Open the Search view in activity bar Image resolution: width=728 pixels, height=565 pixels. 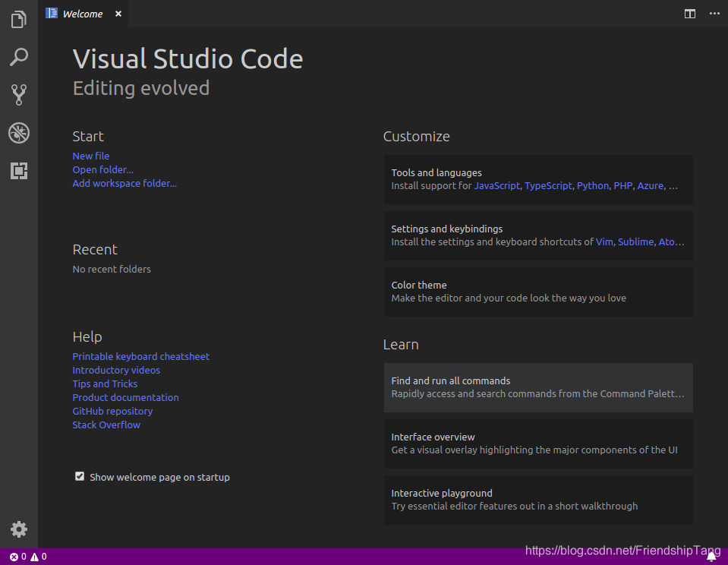[18, 57]
